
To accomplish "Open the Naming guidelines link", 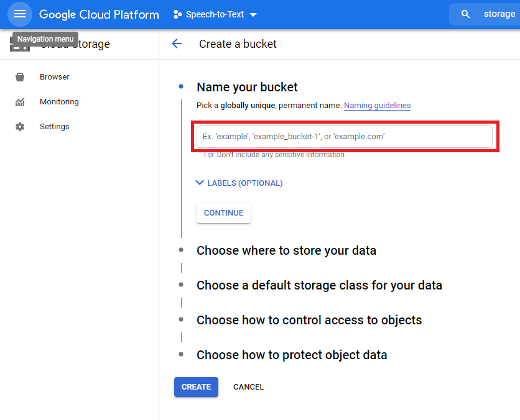I will pos(377,106).
